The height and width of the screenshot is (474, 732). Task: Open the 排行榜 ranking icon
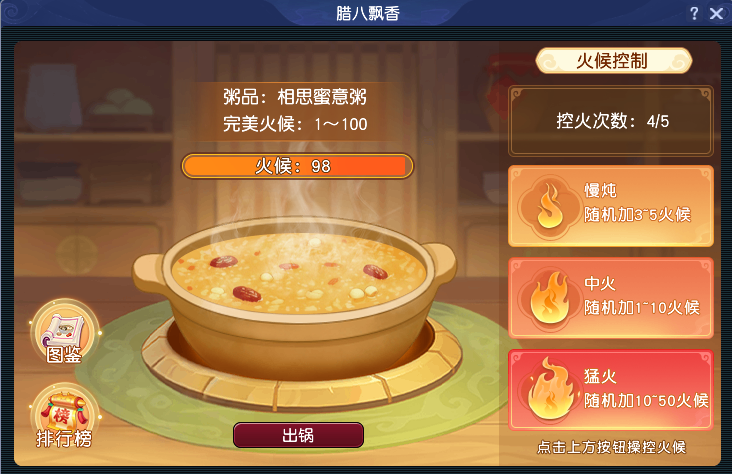(x=64, y=417)
